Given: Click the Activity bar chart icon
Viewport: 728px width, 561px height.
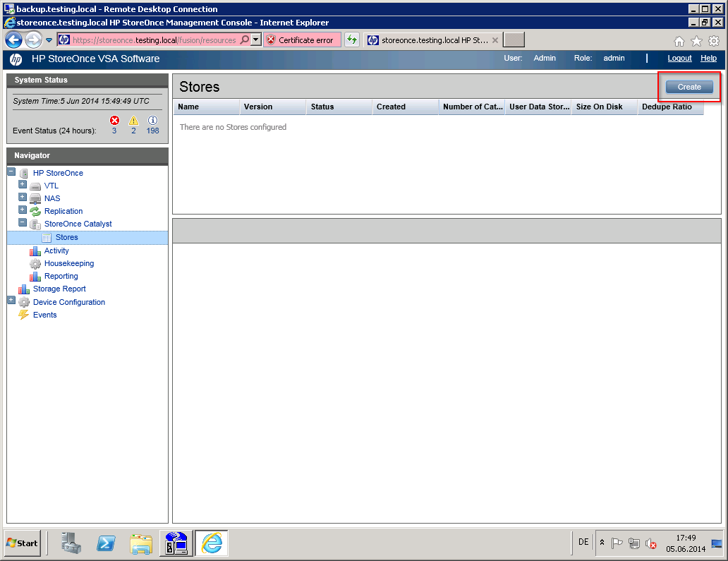Looking at the screenshot, I should tap(35, 251).
